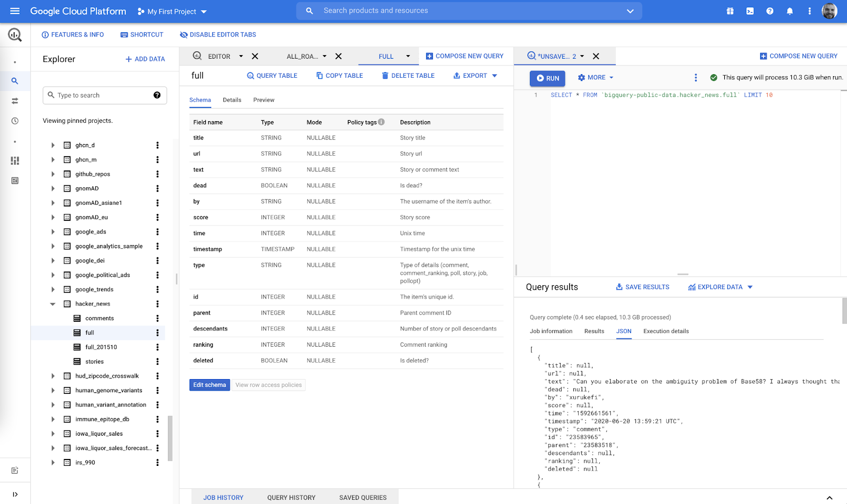Expand the irs_990 dataset

point(53,463)
